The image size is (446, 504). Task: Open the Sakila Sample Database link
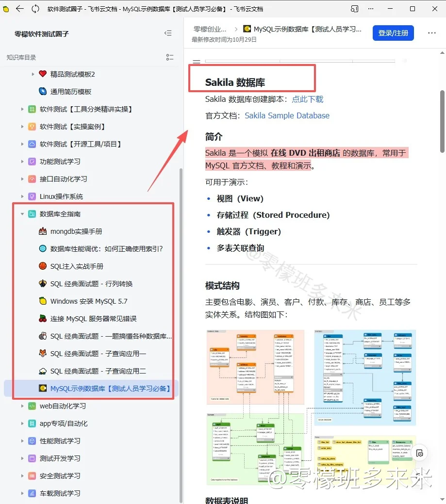click(287, 115)
